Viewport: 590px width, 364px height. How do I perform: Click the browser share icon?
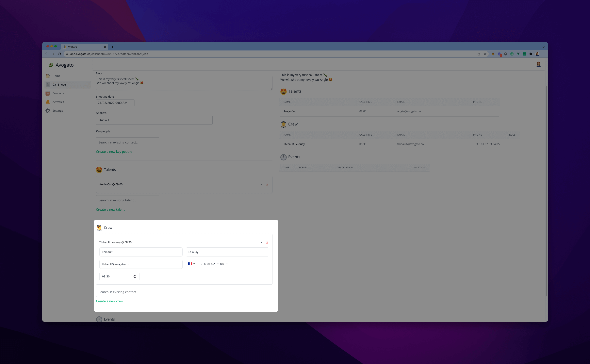(479, 54)
